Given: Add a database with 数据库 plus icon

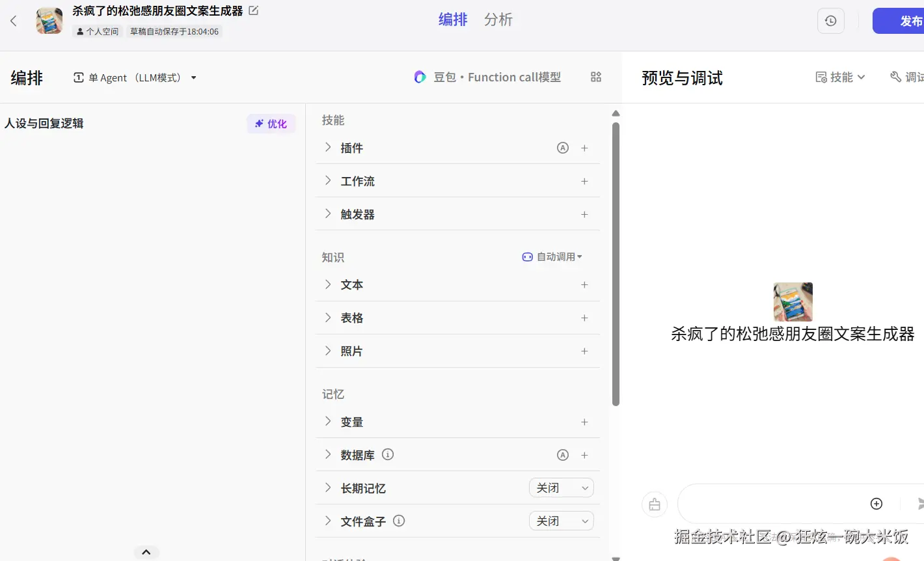Looking at the screenshot, I should coord(584,455).
